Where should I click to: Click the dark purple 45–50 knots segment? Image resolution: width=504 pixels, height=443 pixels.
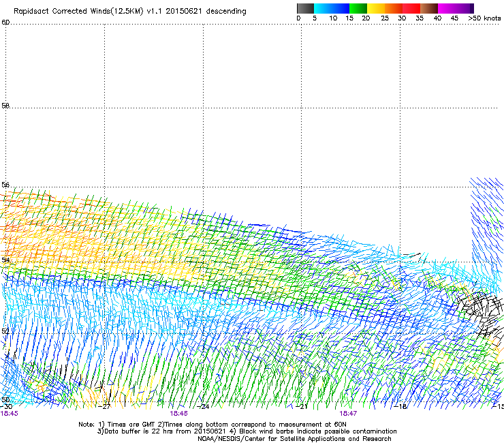tap(464, 8)
